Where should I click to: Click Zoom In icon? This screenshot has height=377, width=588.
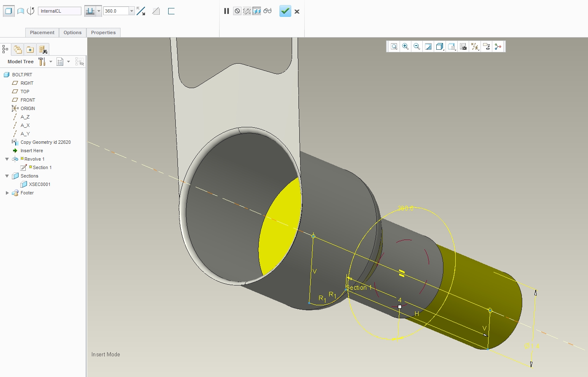point(405,46)
